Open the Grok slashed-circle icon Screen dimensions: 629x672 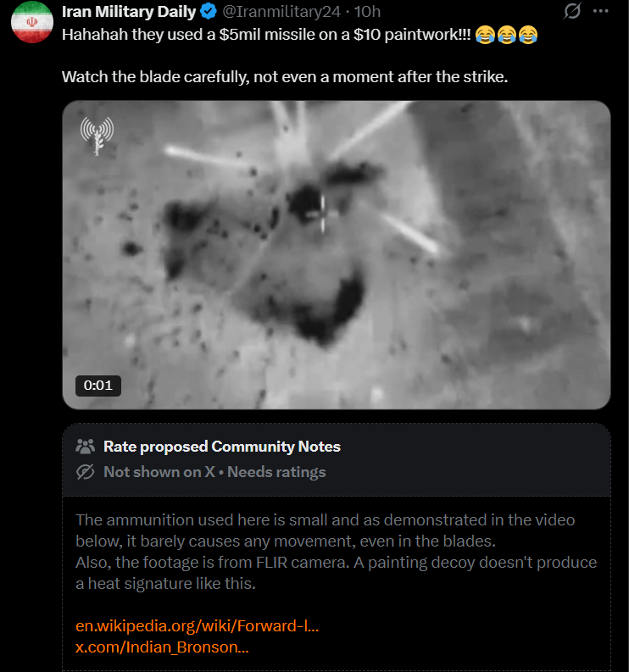click(572, 11)
